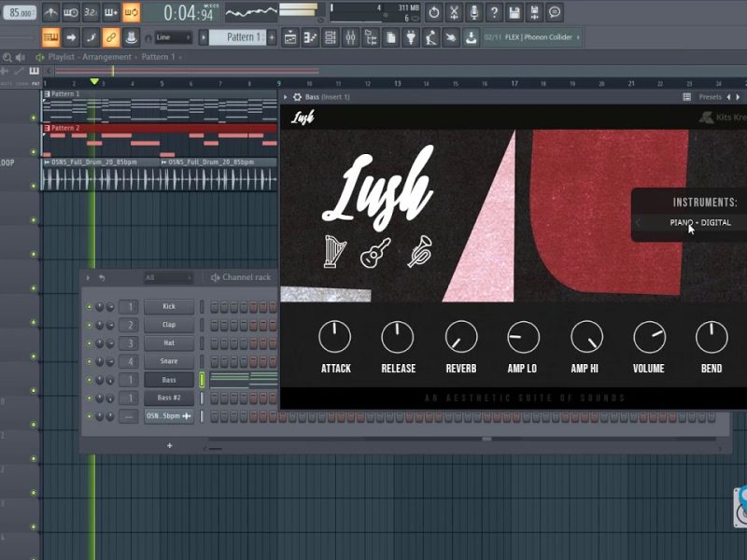This screenshot has width=747, height=560.
Task: Click the tempo tapper figure icon
Action: pyautogui.click(x=430, y=37)
